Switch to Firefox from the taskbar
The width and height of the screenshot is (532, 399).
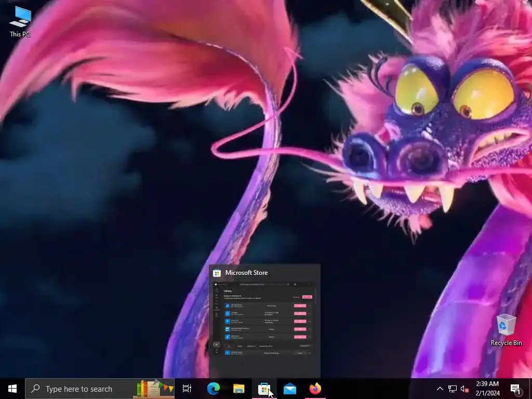click(x=315, y=389)
